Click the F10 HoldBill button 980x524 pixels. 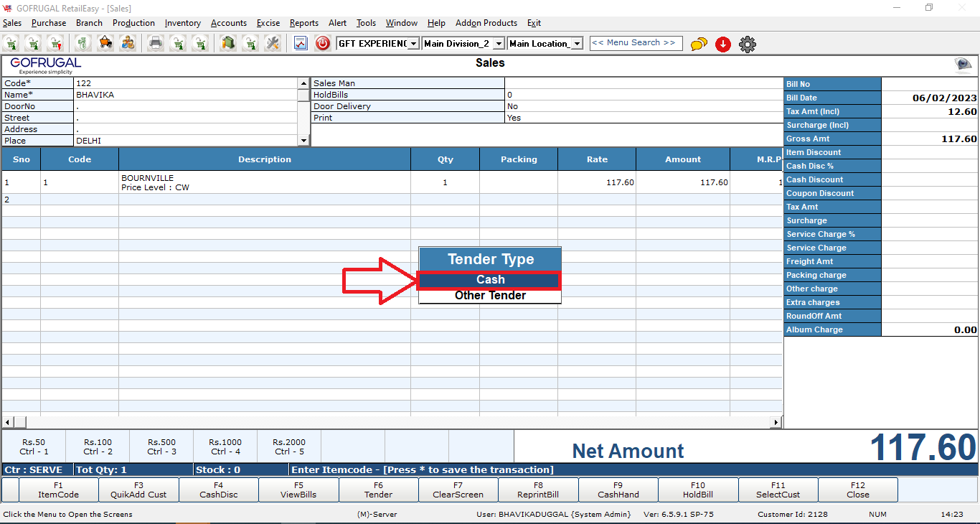(x=698, y=490)
